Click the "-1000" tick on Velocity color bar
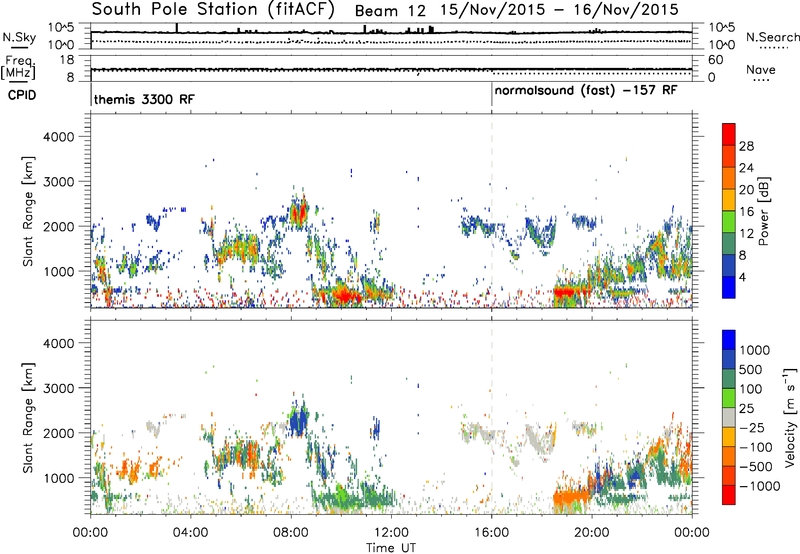This screenshot has height=554, width=800. [x=759, y=486]
